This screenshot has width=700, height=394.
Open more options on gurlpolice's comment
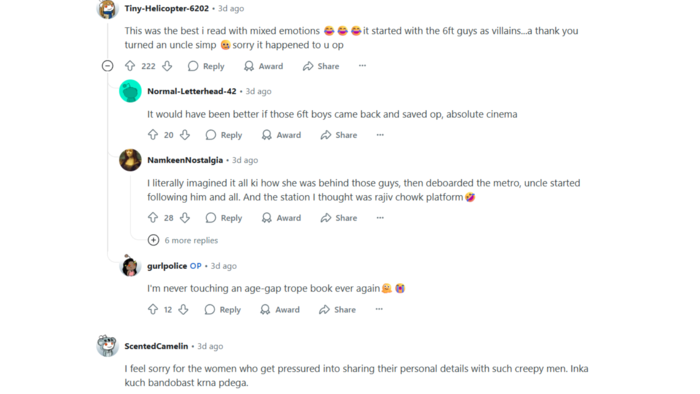click(379, 309)
